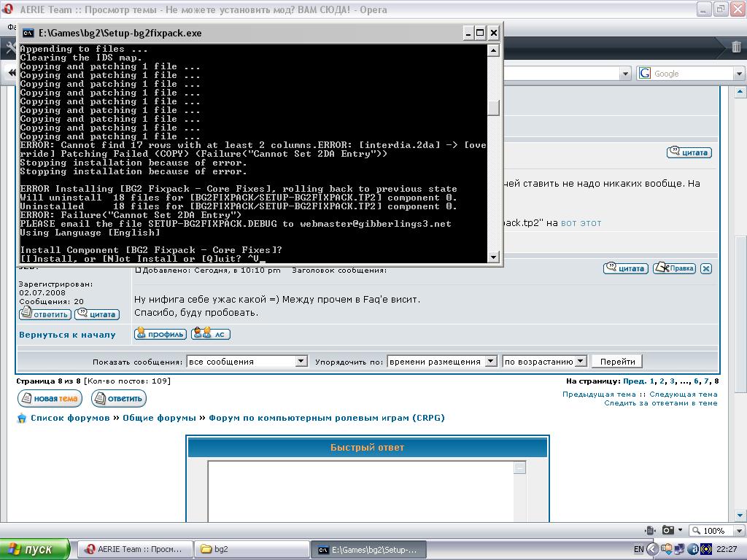Expand the 'времени размещения' sort dropdown
The image size is (747, 560).
(x=490, y=361)
